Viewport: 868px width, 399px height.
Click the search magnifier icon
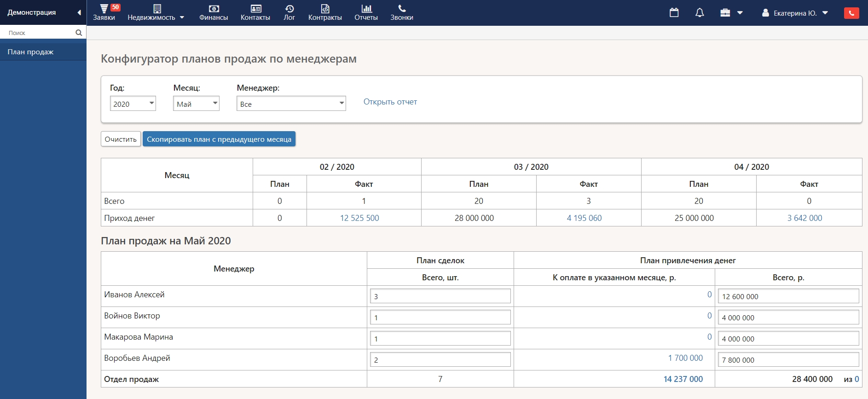[x=79, y=33]
